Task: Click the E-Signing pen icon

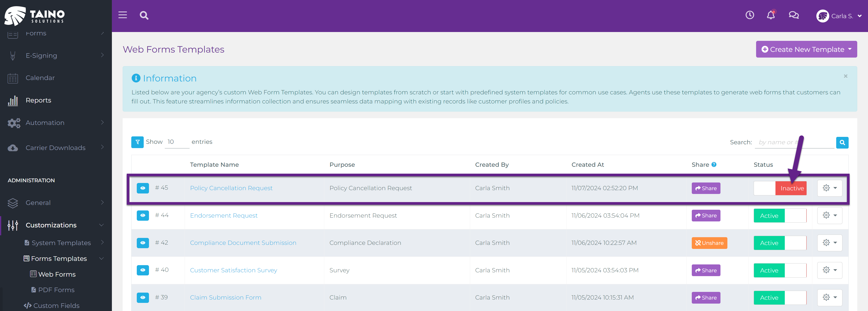Action: 13,55
